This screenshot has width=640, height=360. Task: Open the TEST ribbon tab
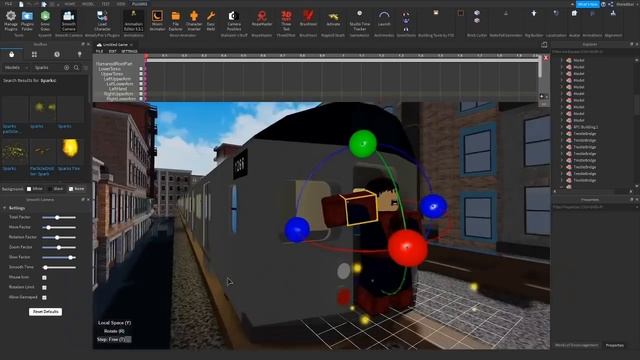pos(105,4)
